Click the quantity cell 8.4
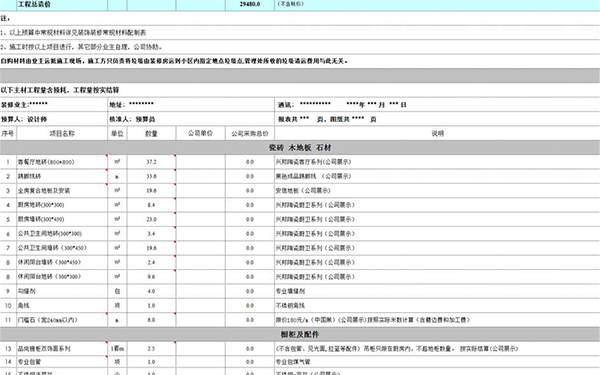The image size is (600, 375). coord(152,205)
